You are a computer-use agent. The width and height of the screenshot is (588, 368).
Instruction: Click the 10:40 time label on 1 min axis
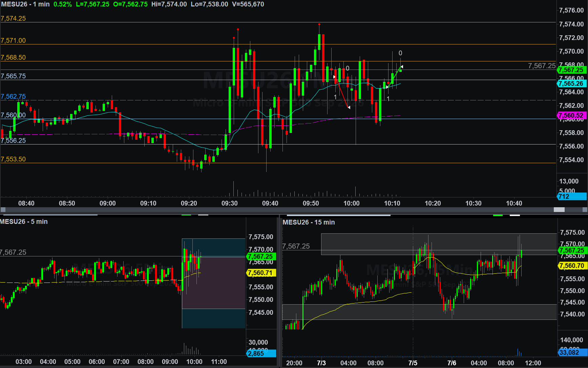tap(514, 204)
